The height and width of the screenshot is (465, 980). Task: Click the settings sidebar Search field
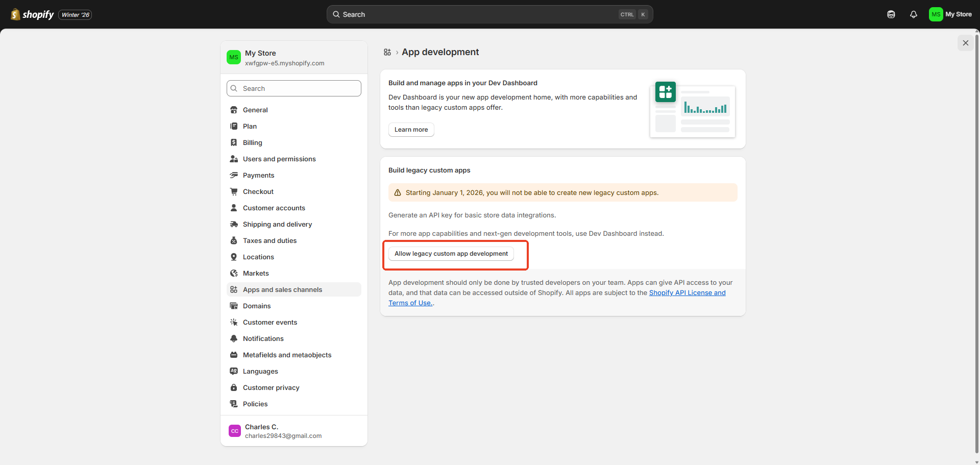(294, 88)
